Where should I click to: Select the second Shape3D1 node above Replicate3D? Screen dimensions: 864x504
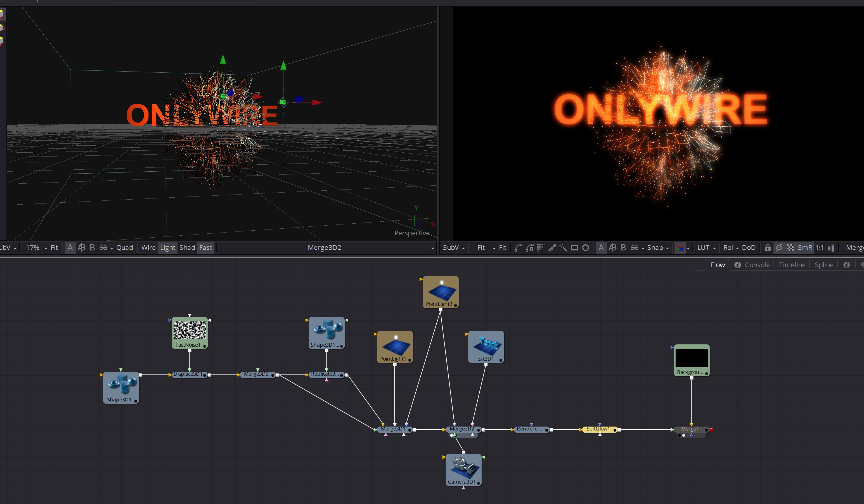click(x=326, y=333)
